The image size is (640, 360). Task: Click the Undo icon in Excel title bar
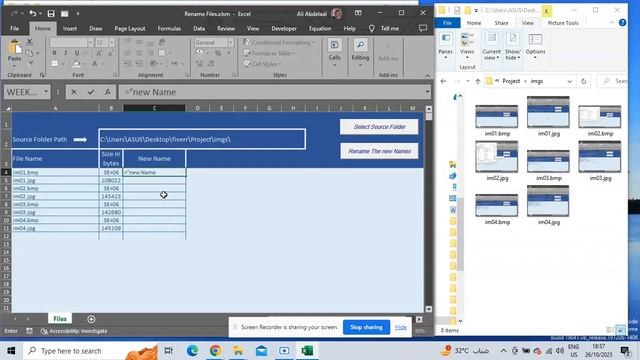pyautogui.click(x=33, y=13)
